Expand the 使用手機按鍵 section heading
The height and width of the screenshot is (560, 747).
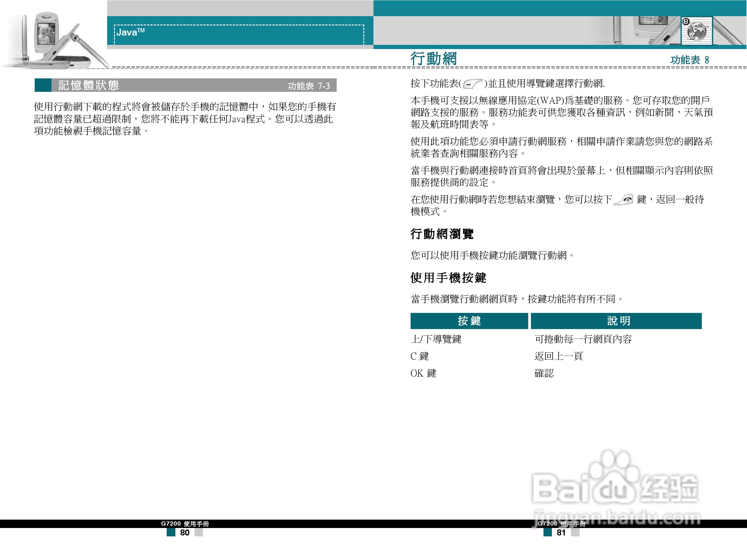(448, 278)
